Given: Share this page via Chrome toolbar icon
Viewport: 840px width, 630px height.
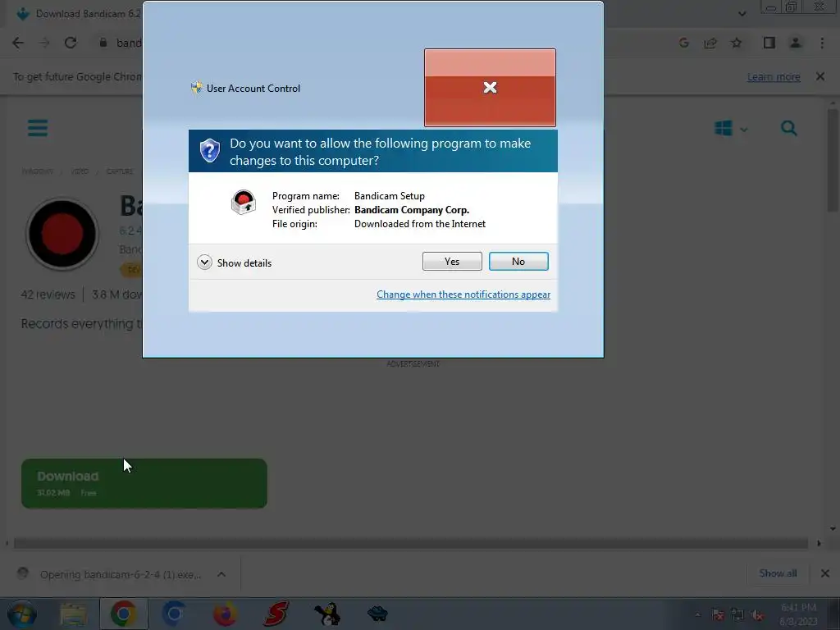Looking at the screenshot, I should [710, 43].
